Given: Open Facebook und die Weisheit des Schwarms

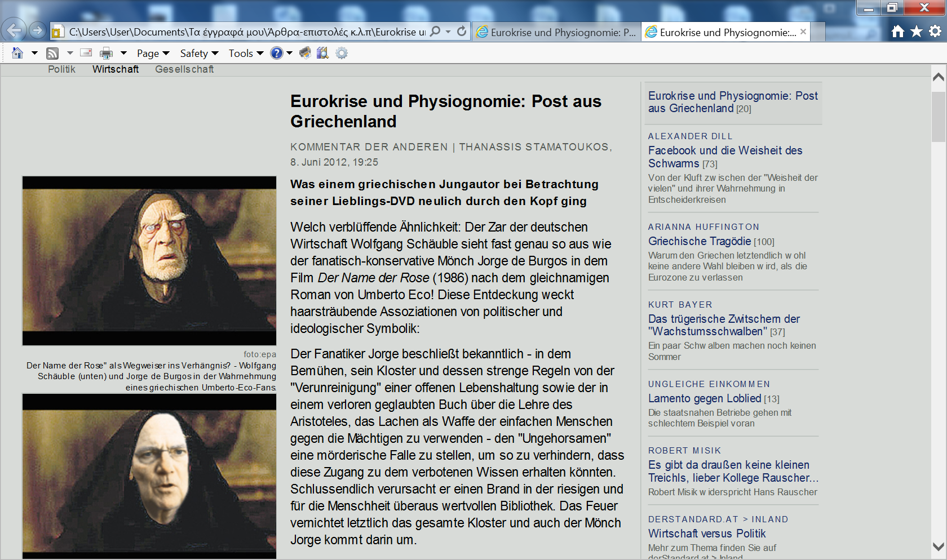Looking at the screenshot, I should pos(725,157).
